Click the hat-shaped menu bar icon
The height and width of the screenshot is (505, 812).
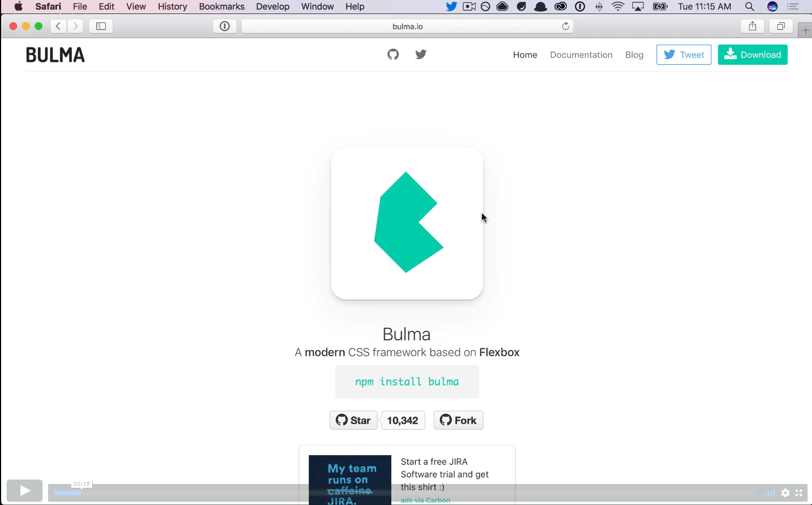(541, 7)
